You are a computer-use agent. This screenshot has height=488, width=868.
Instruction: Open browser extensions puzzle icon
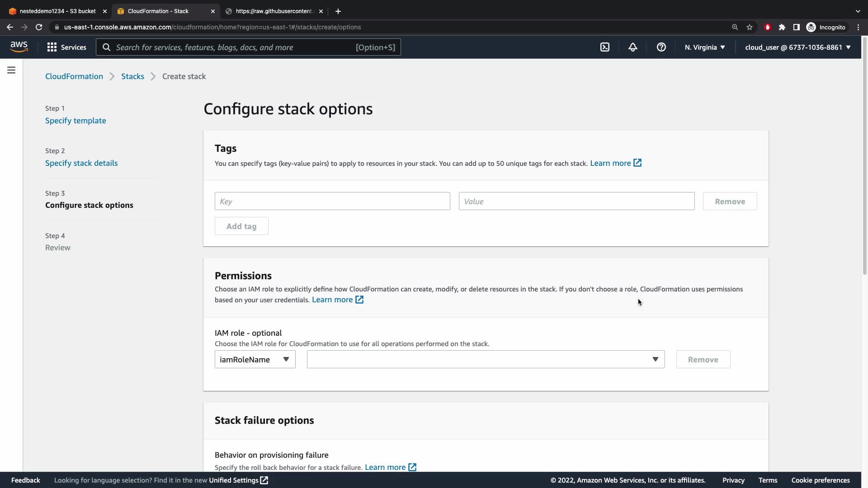[x=782, y=27]
